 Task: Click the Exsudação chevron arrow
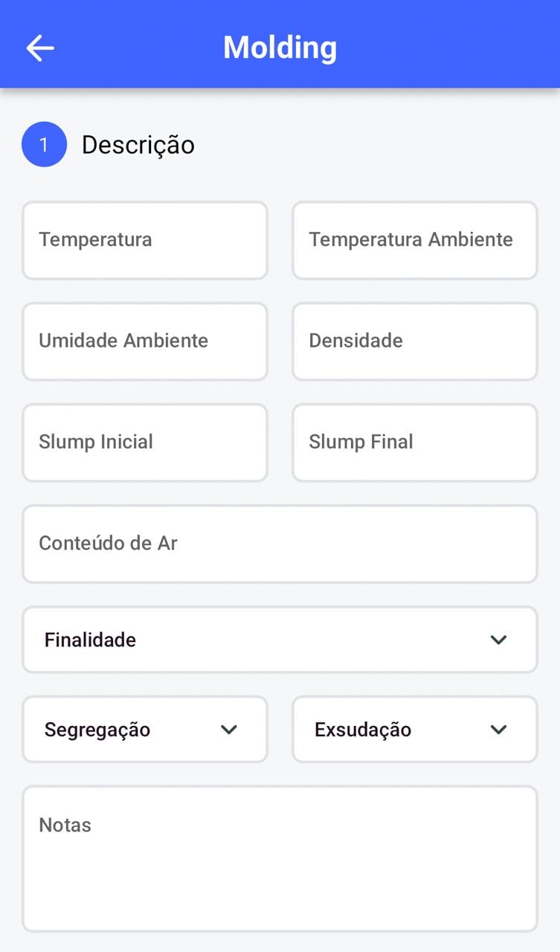click(x=498, y=730)
